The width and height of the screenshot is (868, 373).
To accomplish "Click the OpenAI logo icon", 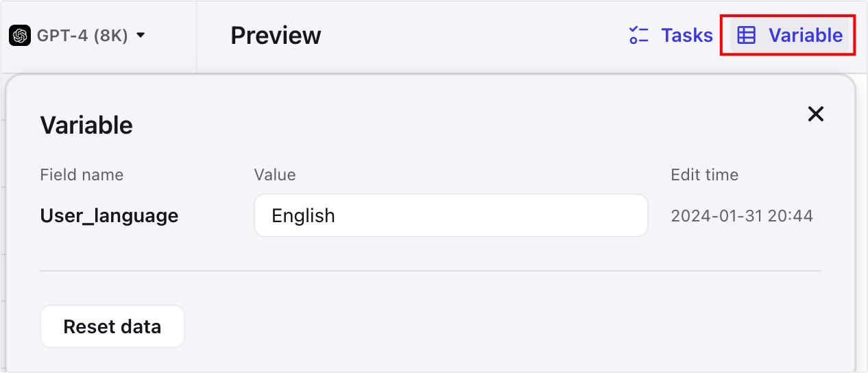I will point(20,36).
